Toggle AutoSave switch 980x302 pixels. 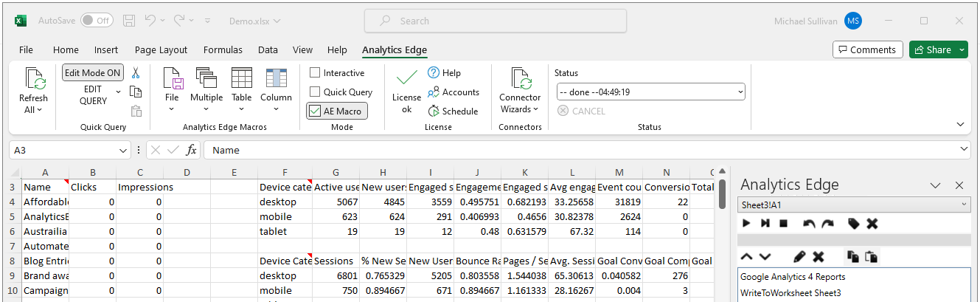(97, 21)
